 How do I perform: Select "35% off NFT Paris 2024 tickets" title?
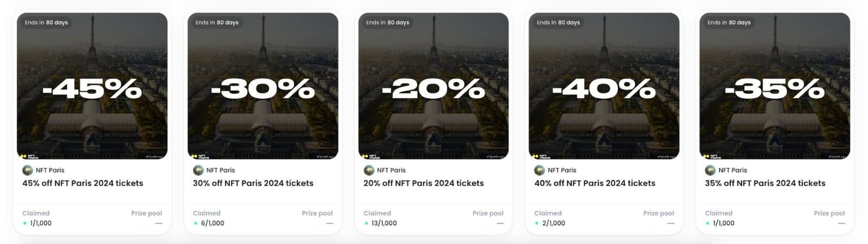coord(765,183)
